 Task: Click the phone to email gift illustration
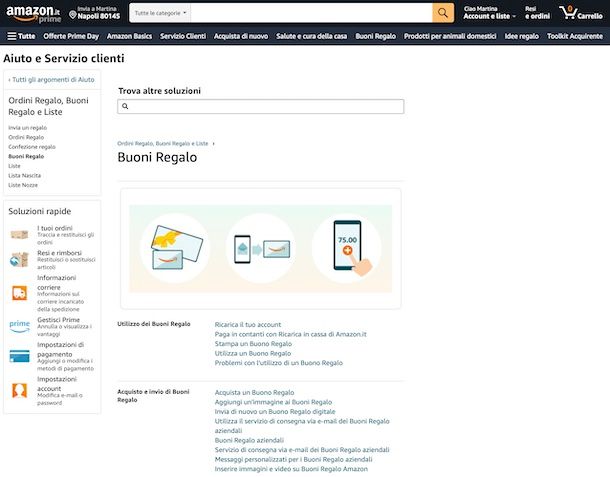262,249
